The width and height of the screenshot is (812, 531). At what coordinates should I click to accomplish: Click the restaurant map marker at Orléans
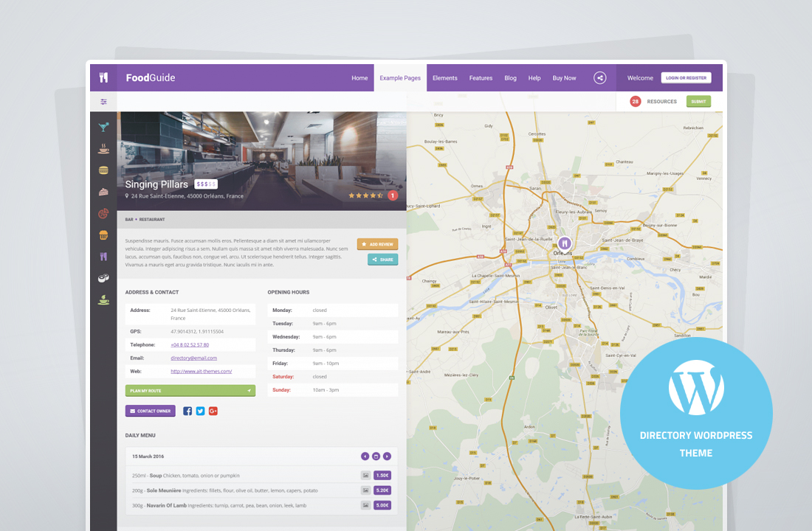click(565, 243)
